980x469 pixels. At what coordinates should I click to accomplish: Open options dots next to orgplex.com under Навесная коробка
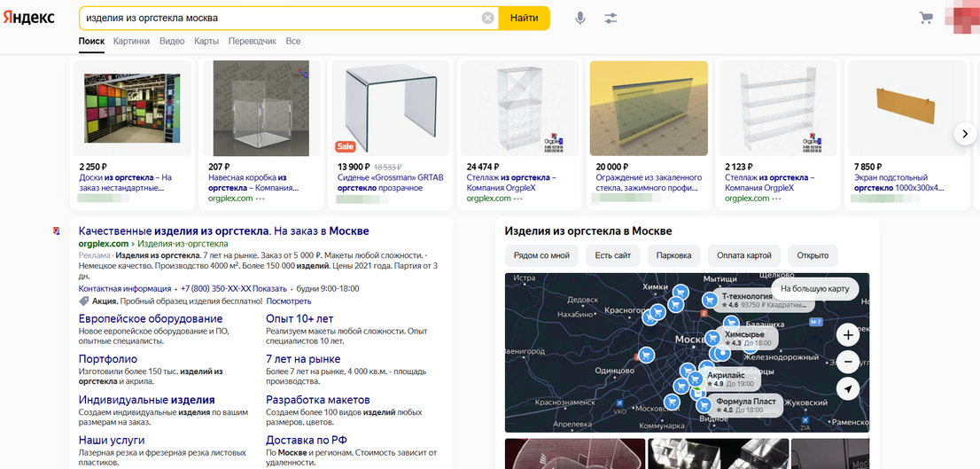coord(260,199)
